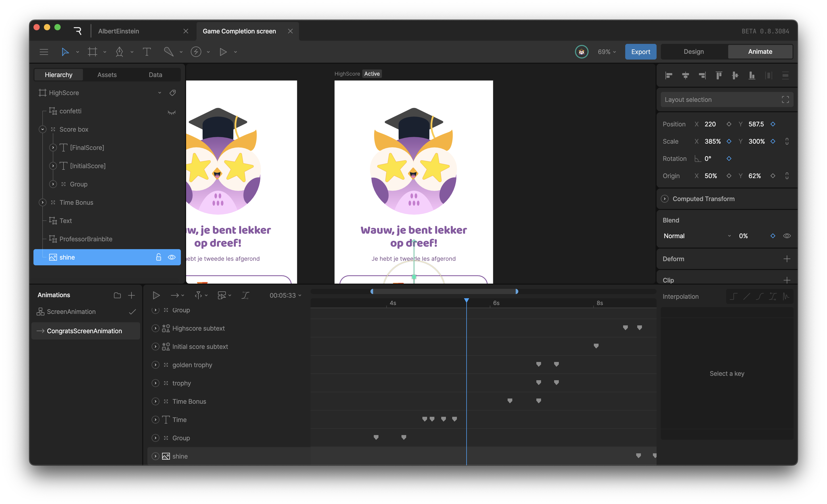Click Layout selection field
Image resolution: width=827 pixels, height=504 pixels.
tap(727, 99)
